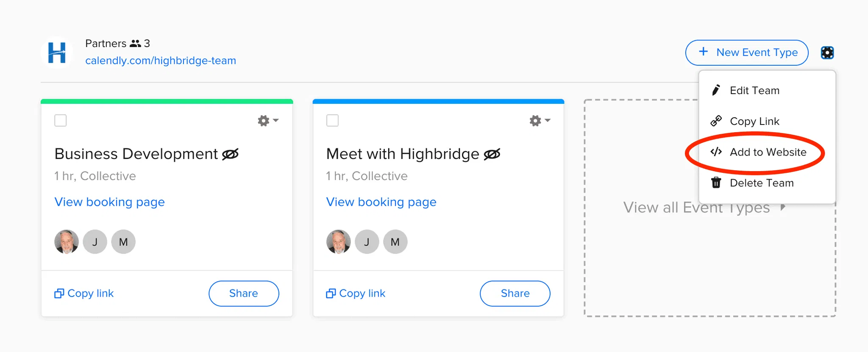The image size is (868, 352).
Task: Click the code icon beside Add to Website
Action: pyautogui.click(x=716, y=152)
